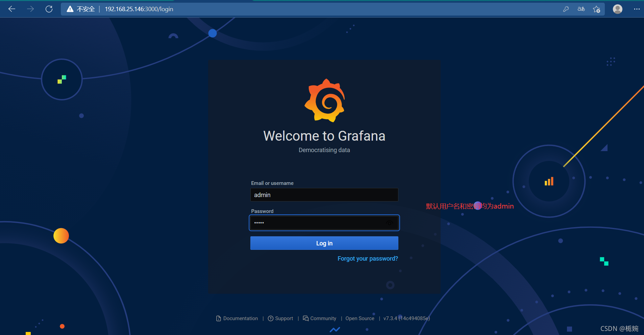Open the Community footer link
Screen dimensions: 644x335
[320, 318]
